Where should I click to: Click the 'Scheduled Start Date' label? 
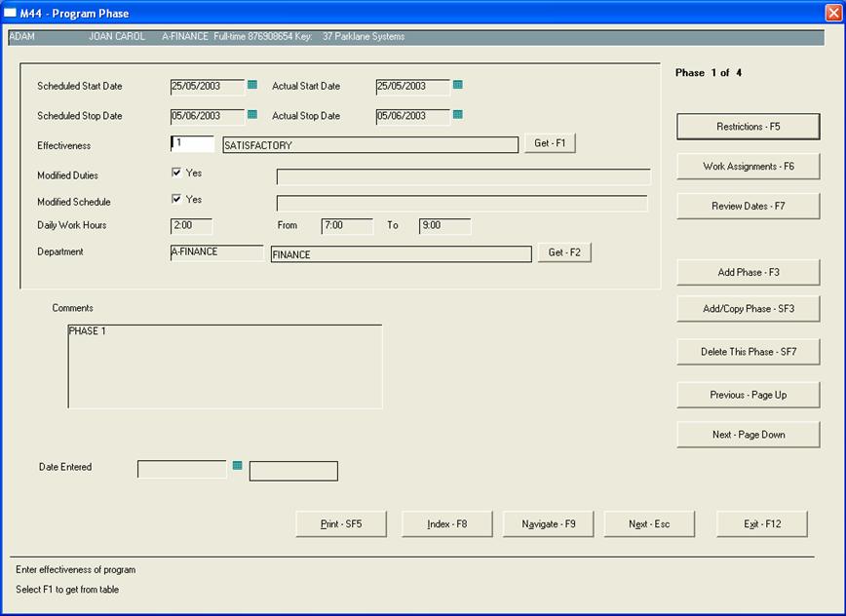tap(80, 87)
